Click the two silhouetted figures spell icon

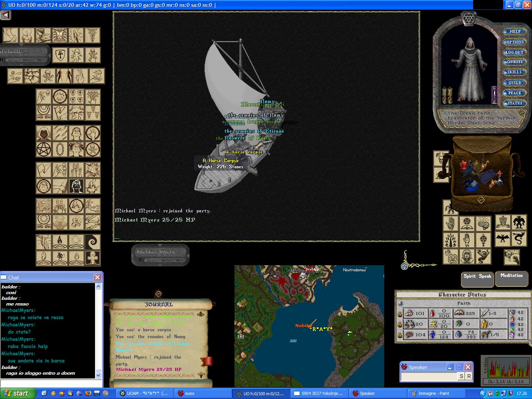point(64,76)
